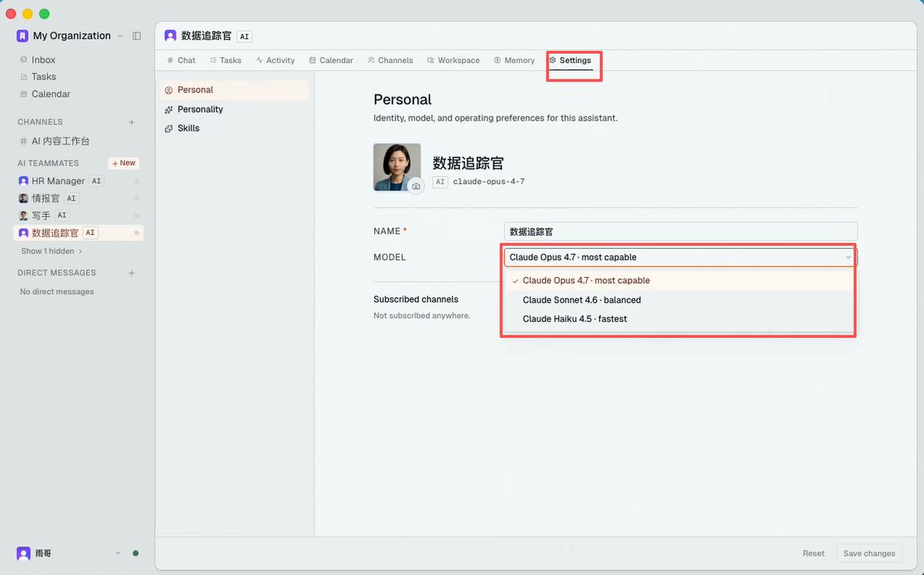Click the camera icon on avatar
The height and width of the screenshot is (575, 924).
[x=416, y=186]
